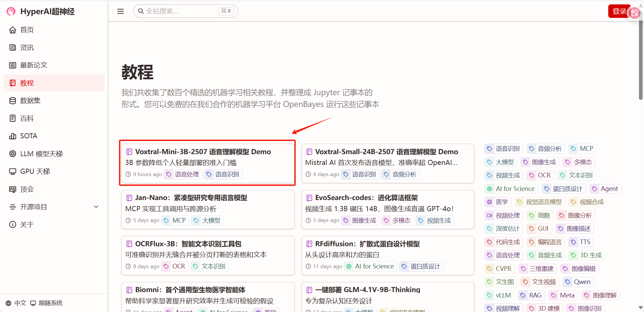Go to 最新论文 in the sidebar
Image resolution: width=644 pixels, height=312 pixels.
tap(33, 65)
